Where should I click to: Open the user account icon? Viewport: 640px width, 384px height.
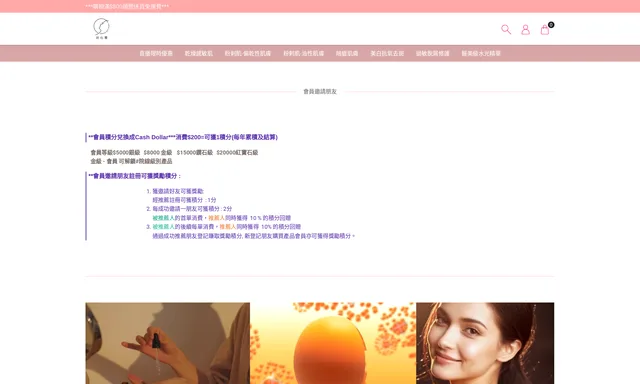click(x=525, y=29)
